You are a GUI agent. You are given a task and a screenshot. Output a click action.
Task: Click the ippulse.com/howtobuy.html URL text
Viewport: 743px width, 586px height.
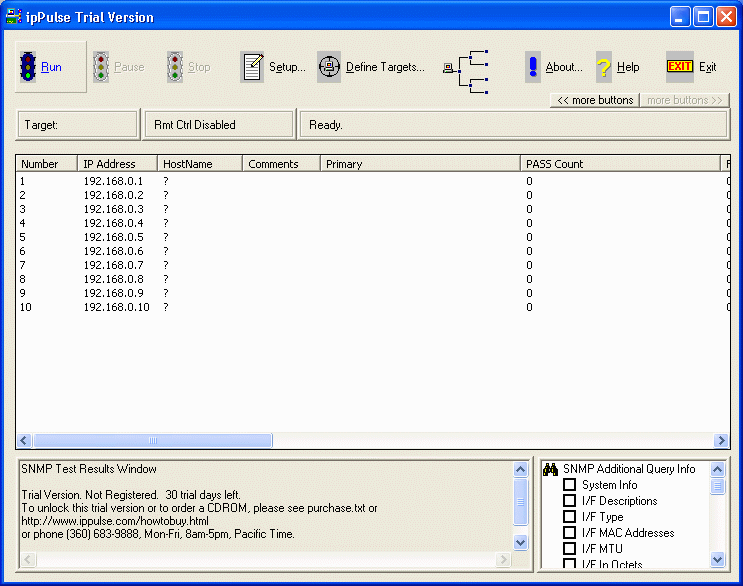point(115,521)
